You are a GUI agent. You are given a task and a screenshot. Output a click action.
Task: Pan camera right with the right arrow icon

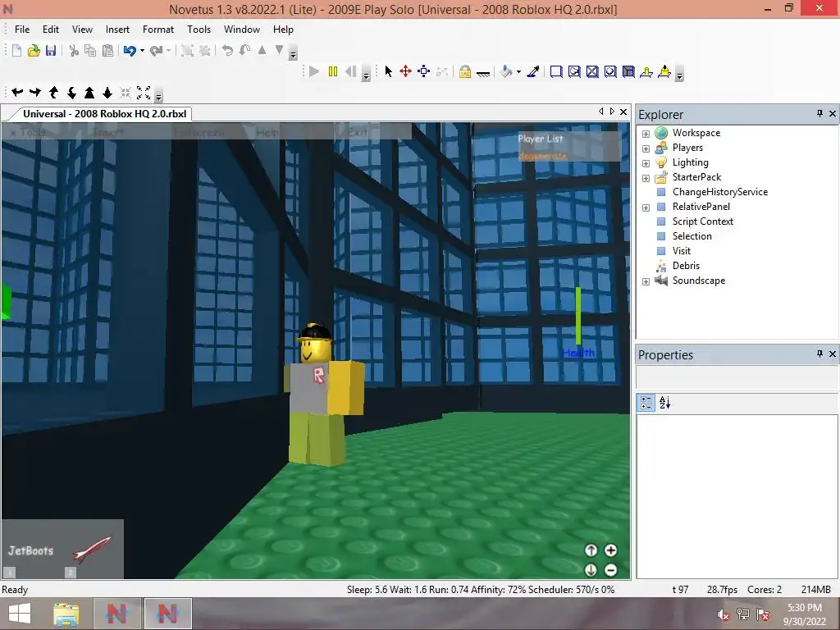pos(35,93)
